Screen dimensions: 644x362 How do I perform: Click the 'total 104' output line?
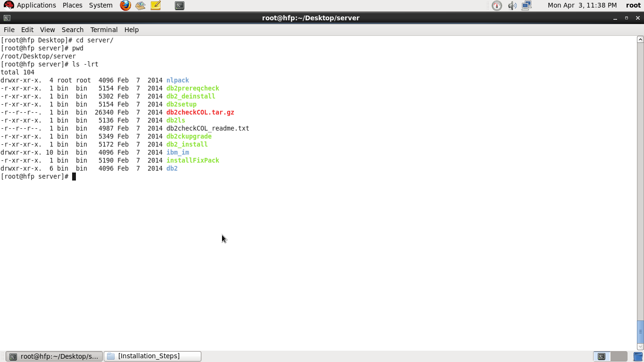(x=17, y=72)
